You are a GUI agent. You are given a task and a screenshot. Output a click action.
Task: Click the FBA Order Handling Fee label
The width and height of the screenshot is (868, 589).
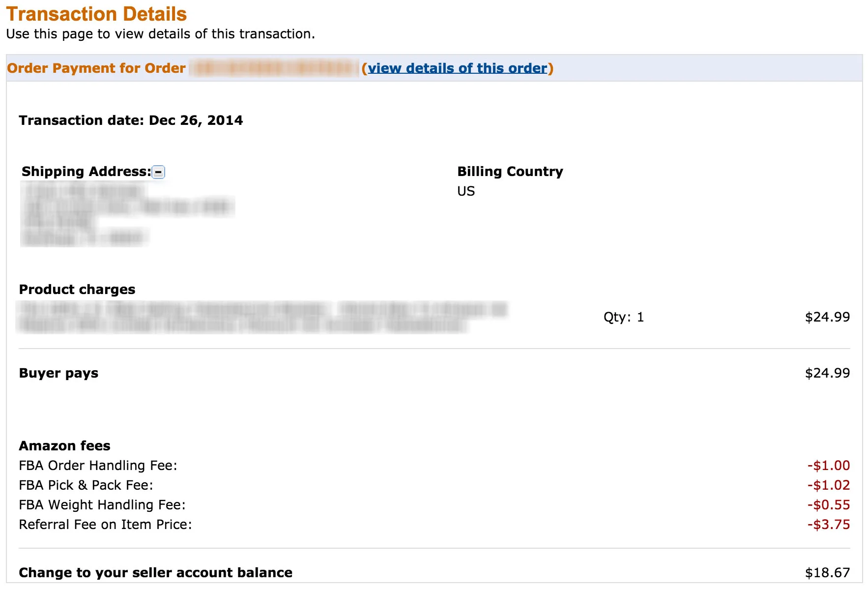(98, 466)
